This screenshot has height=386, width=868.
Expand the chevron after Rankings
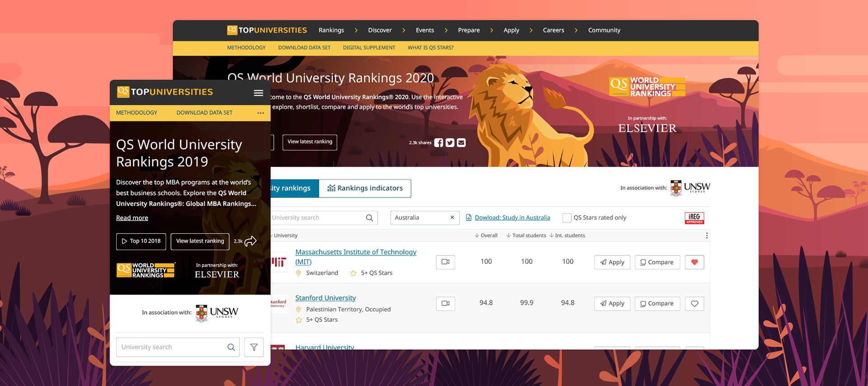coord(356,30)
